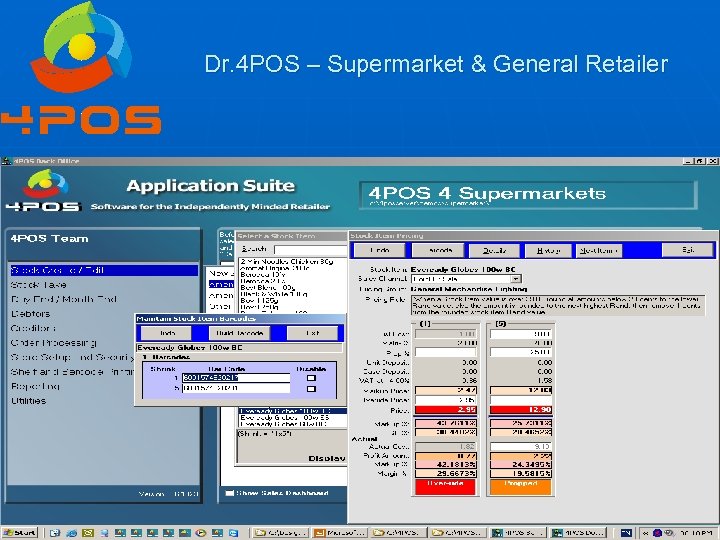Click the Margin % value 29.6673%
Image resolution: width=720 pixels, height=540 pixels.
pos(445,473)
